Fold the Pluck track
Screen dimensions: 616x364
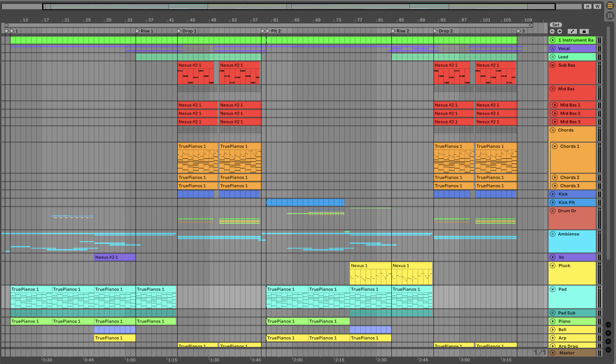552,266
